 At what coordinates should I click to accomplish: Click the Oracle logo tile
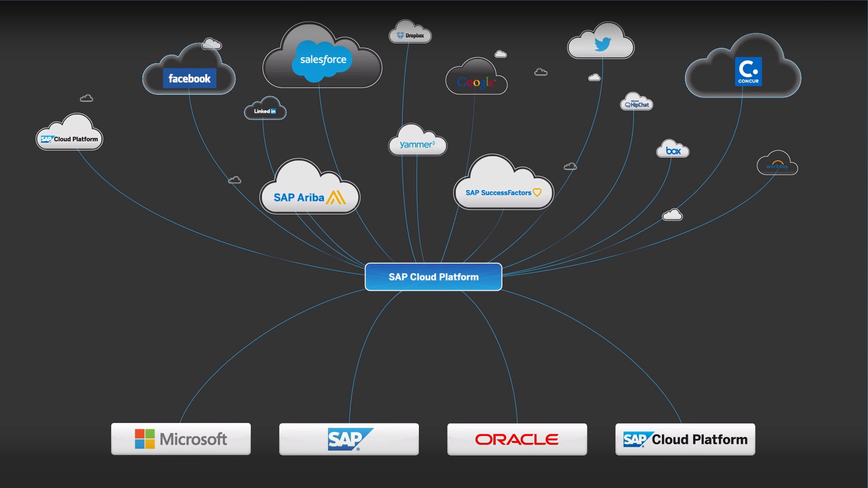(517, 439)
